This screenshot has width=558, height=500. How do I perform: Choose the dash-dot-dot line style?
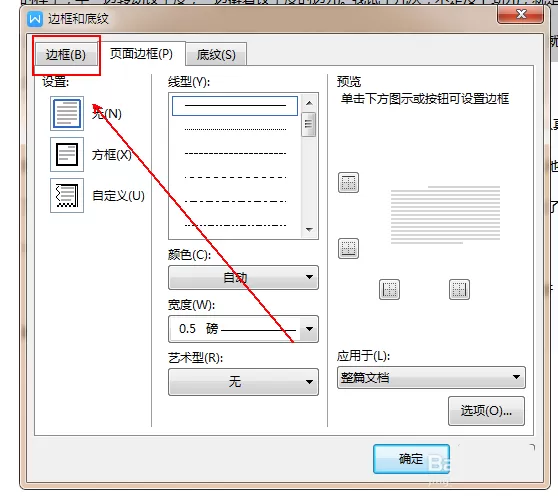[235, 225]
